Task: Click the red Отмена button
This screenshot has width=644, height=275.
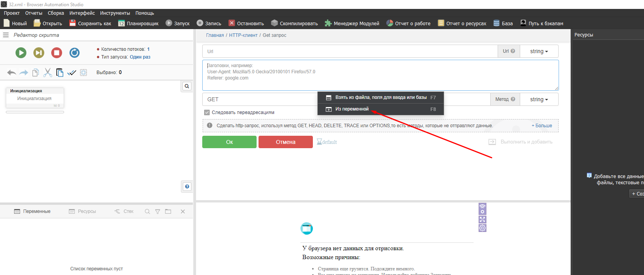Action: coord(285,142)
